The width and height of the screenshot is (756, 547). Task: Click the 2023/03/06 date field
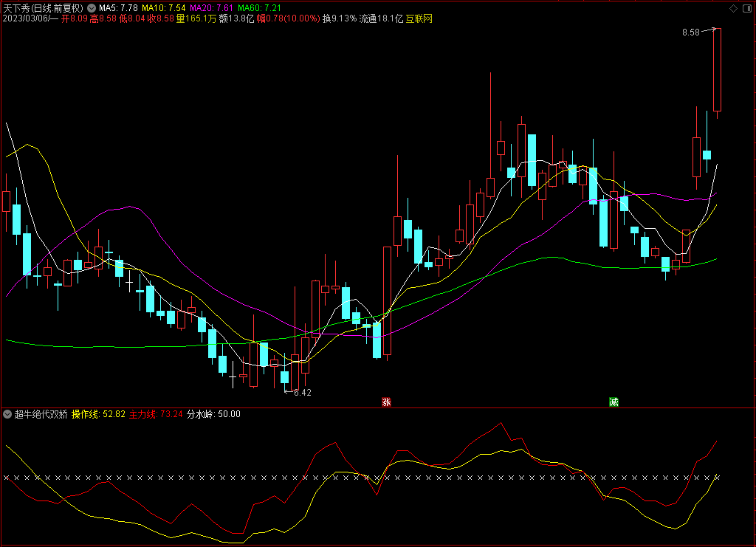27,18
